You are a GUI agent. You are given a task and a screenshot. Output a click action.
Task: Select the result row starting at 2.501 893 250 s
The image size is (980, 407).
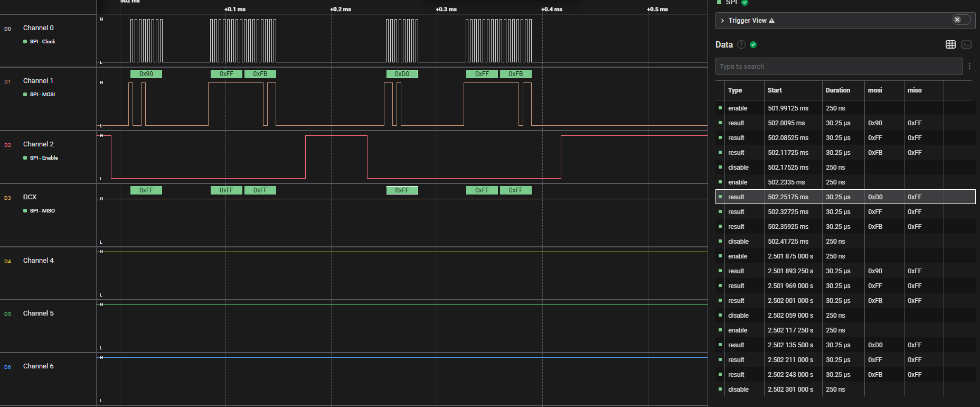[845, 271]
